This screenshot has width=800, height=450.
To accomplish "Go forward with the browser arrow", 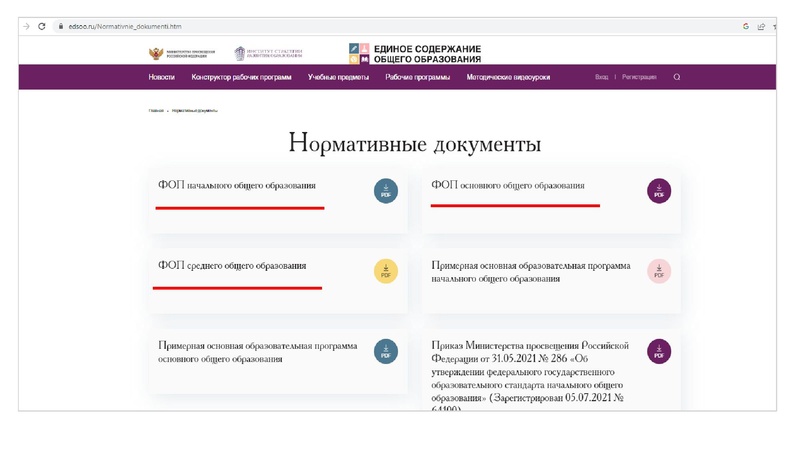I will (26, 26).
